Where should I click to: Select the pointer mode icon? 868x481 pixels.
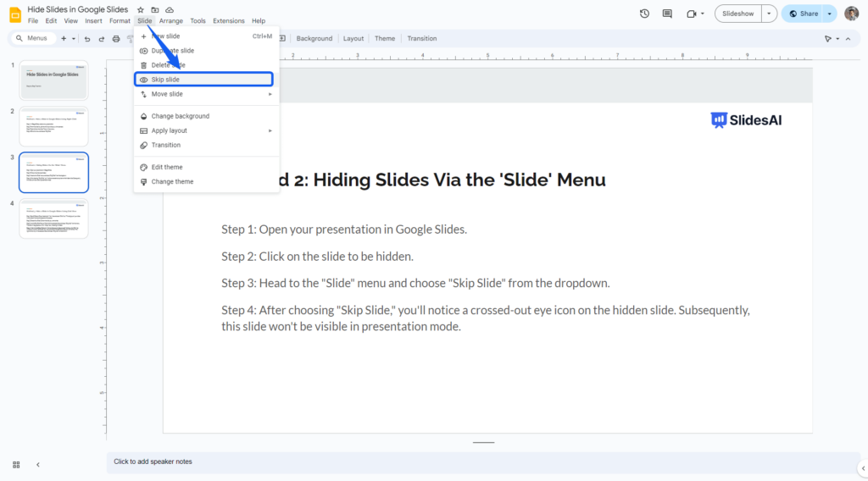[828, 39]
